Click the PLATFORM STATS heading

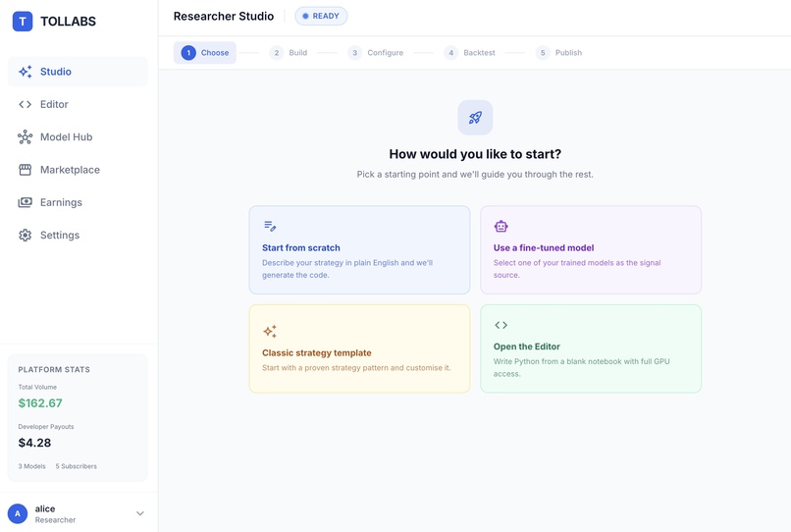(54, 369)
